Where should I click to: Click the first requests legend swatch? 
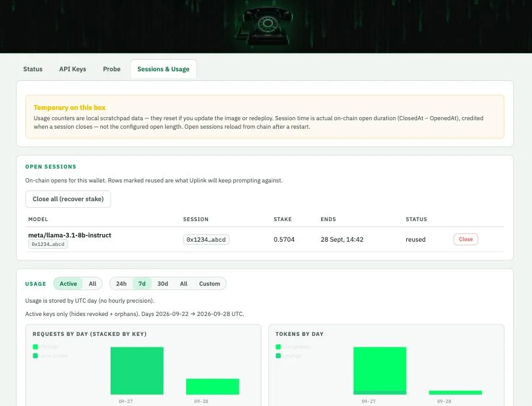pyautogui.click(x=35, y=347)
